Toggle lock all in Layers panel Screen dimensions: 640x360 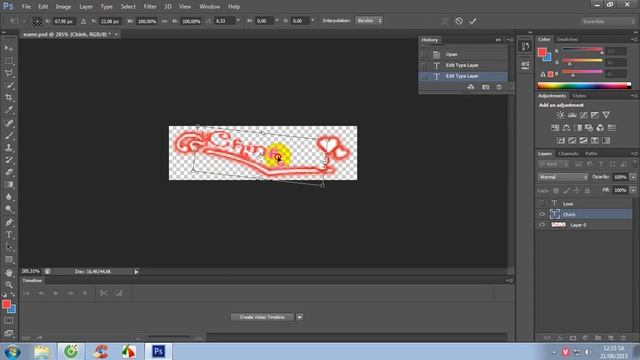587,190
